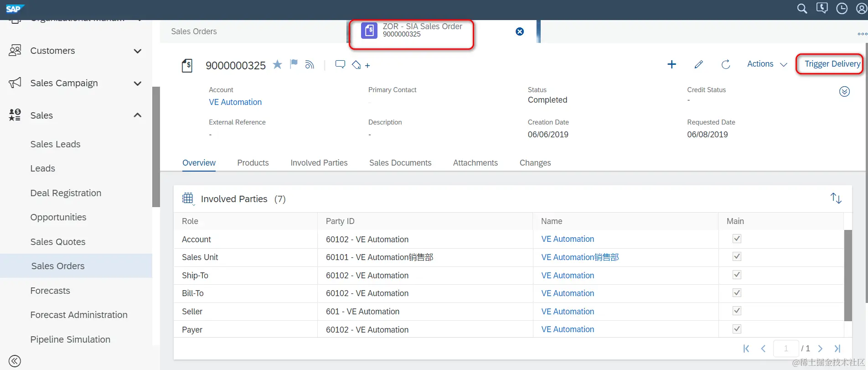Collapse the sidebar with the arrow icon
This screenshot has width=868, height=370.
(15, 361)
